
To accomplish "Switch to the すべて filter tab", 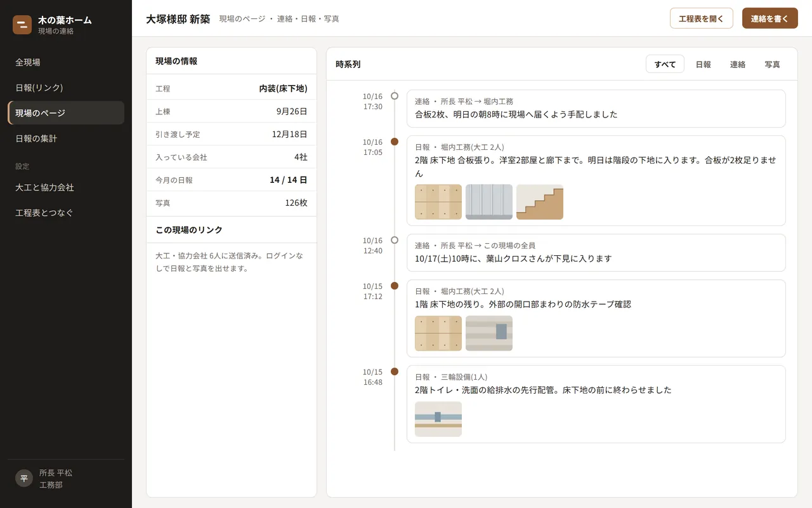I will [x=665, y=64].
